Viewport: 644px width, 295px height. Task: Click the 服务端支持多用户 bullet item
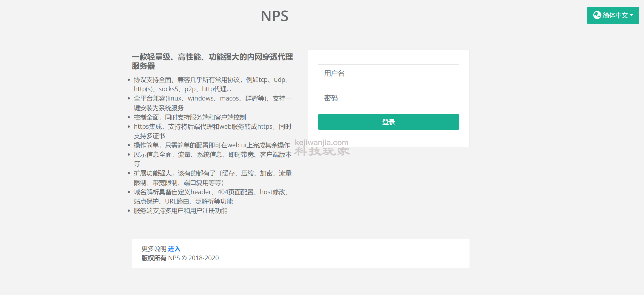(x=180, y=211)
